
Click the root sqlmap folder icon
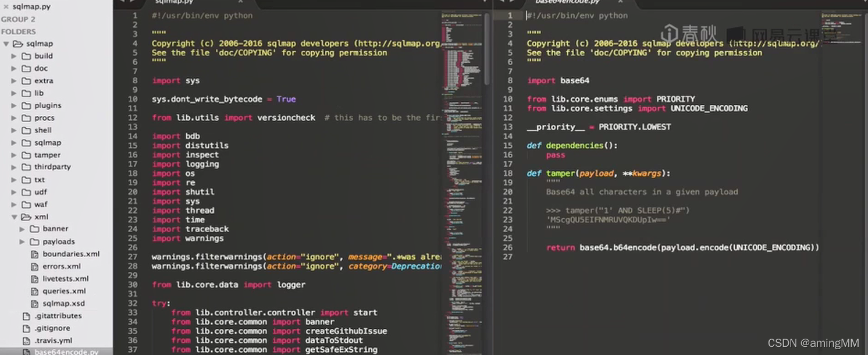[18, 44]
